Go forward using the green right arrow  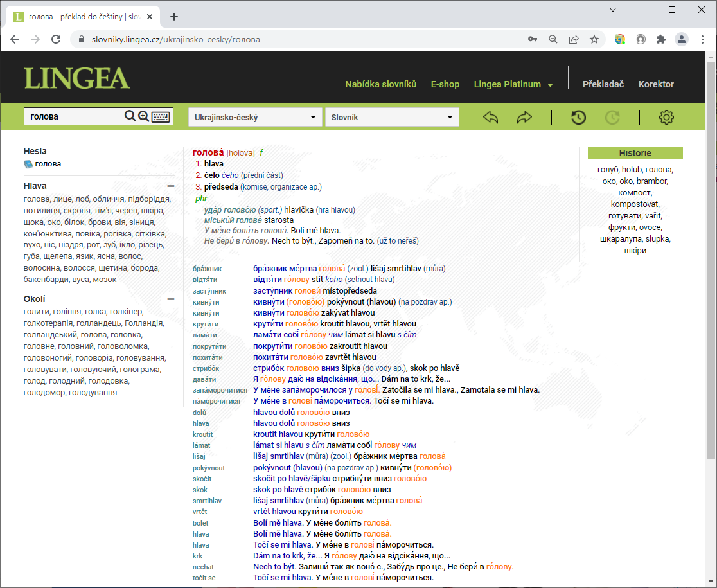pyautogui.click(x=524, y=118)
